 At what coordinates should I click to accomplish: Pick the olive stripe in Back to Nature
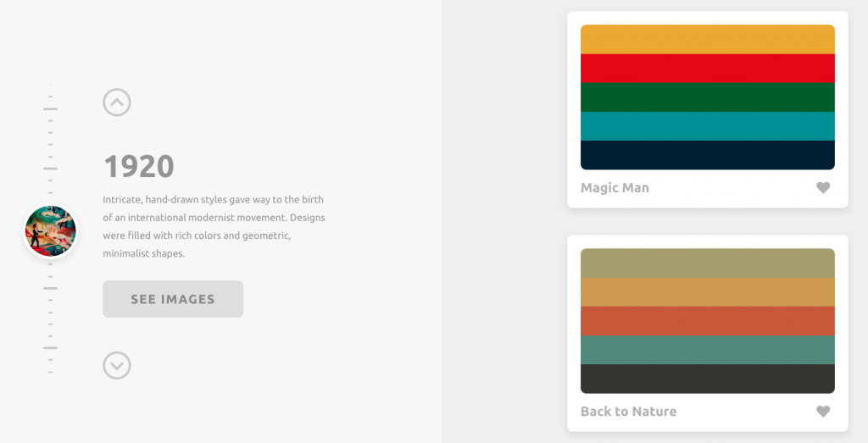point(708,263)
